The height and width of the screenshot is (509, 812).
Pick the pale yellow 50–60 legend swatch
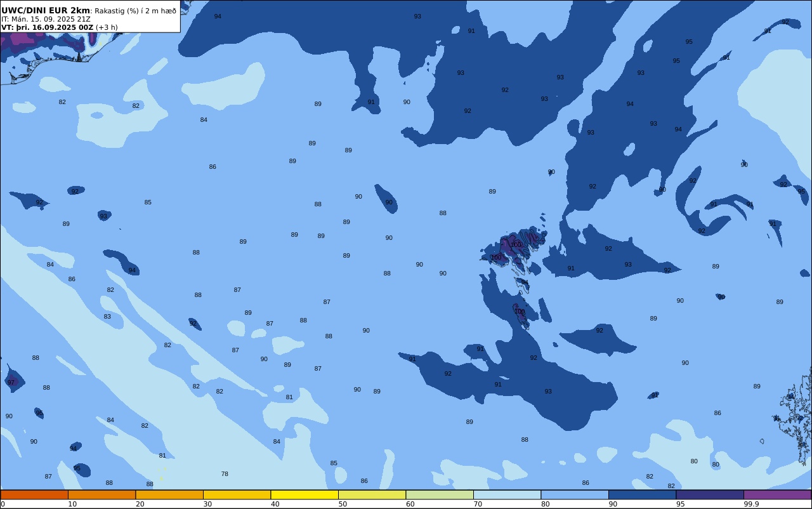click(x=372, y=494)
